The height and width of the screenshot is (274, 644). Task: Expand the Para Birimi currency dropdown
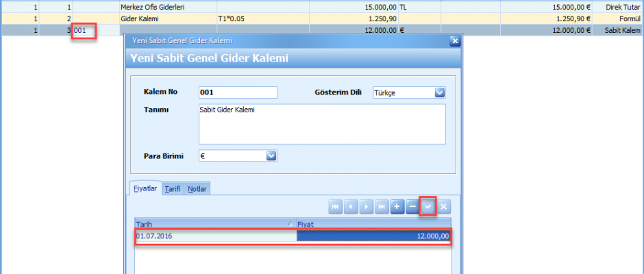coord(271,156)
